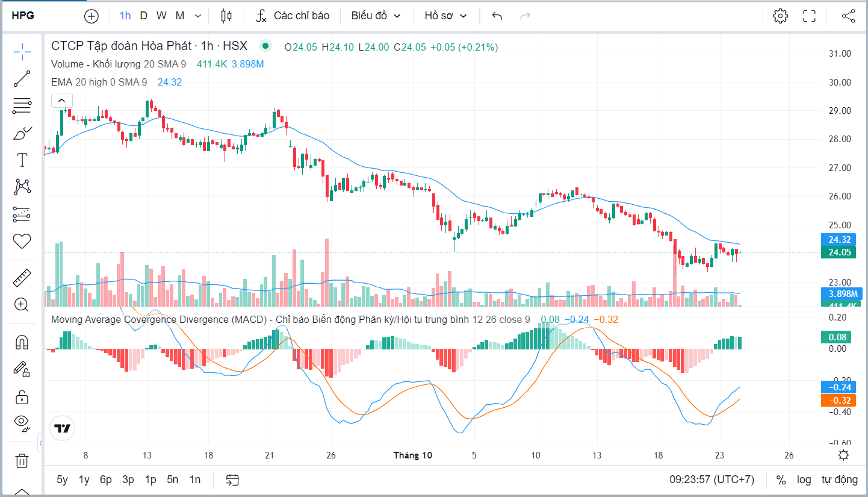Open time axis settings gear
Viewport: 868px width, 497px height.
coord(844,455)
